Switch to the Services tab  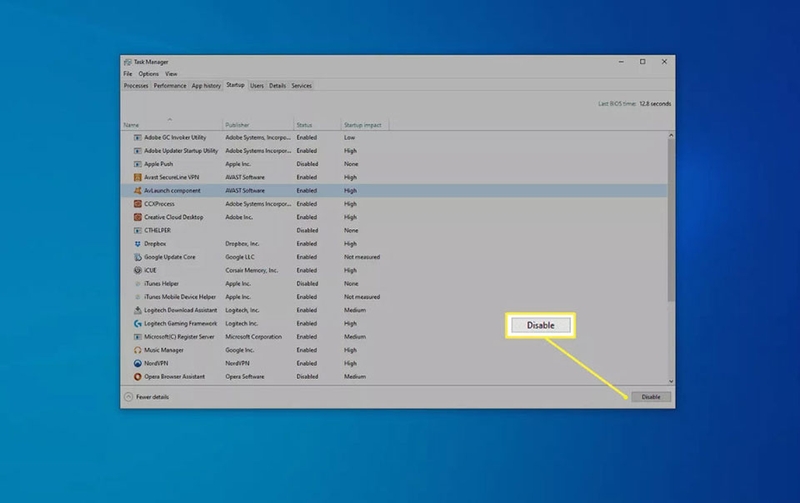pyautogui.click(x=302, y=86)
